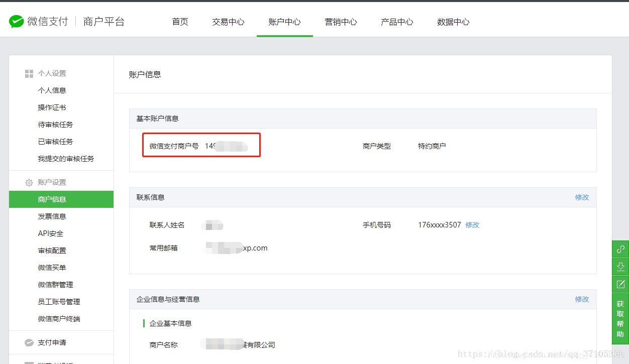
Task: Click 修改 link next to phone number
Action: click(x=472, y=225)
